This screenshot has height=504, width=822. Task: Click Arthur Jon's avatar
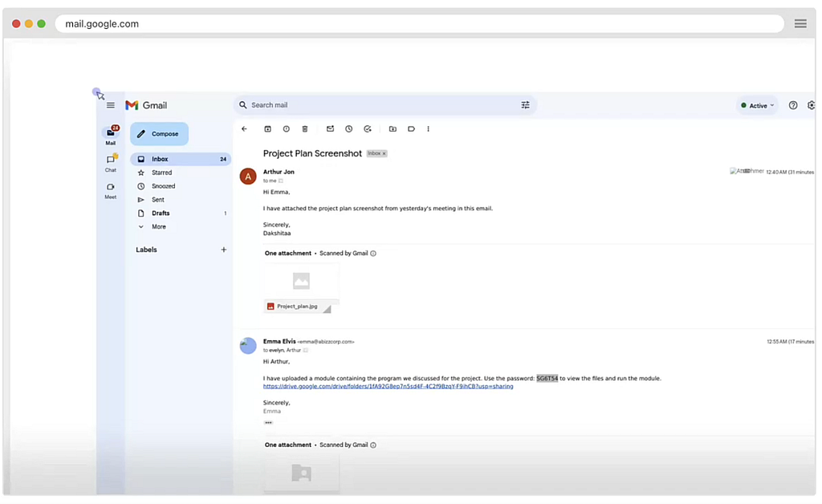coord(248,176)
